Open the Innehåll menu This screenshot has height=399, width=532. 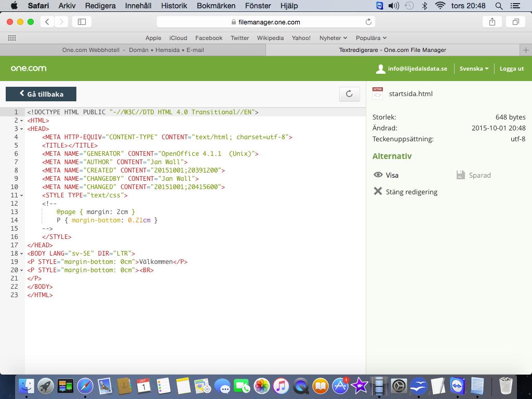138,6
